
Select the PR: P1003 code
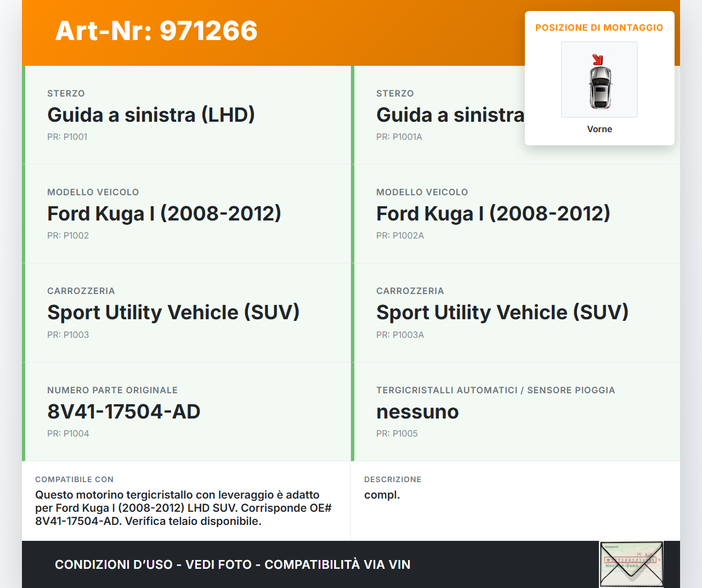tap(67, 335)
